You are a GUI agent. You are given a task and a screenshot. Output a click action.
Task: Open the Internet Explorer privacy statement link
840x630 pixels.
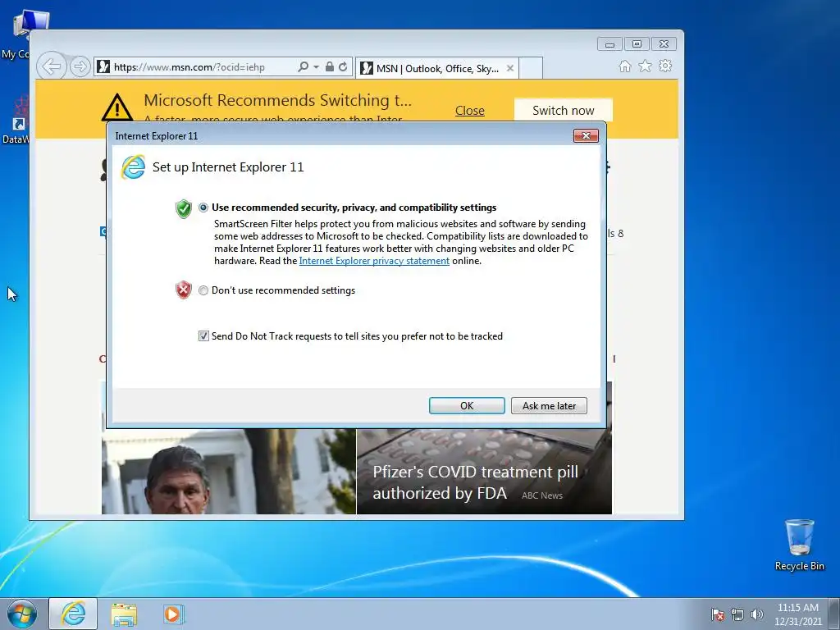click(374, 261)
